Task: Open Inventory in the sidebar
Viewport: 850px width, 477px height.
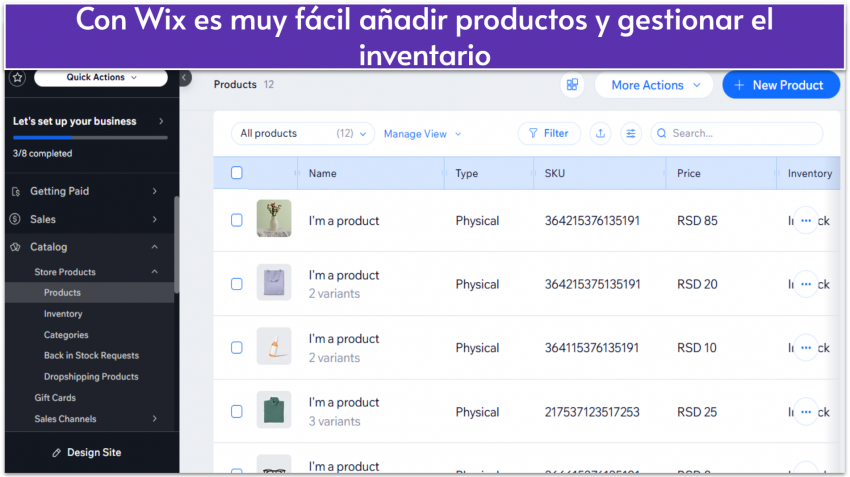Action: 63,314
